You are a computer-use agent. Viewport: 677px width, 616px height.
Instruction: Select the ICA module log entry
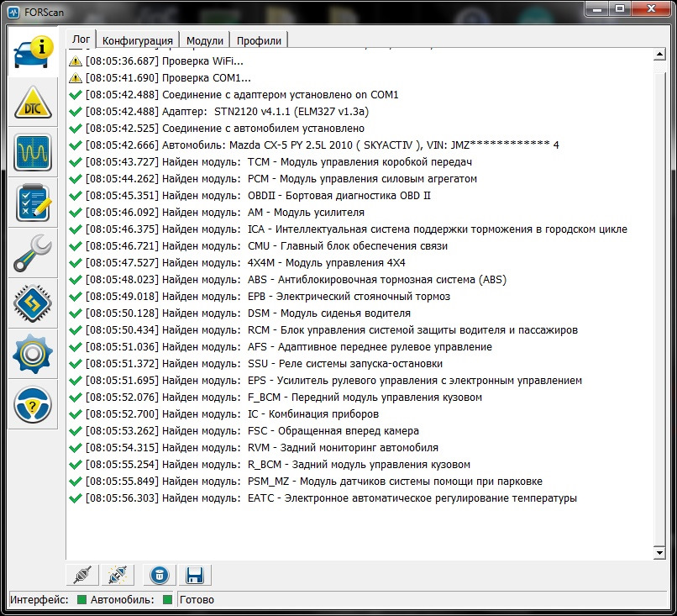click(x=348, y=229)
